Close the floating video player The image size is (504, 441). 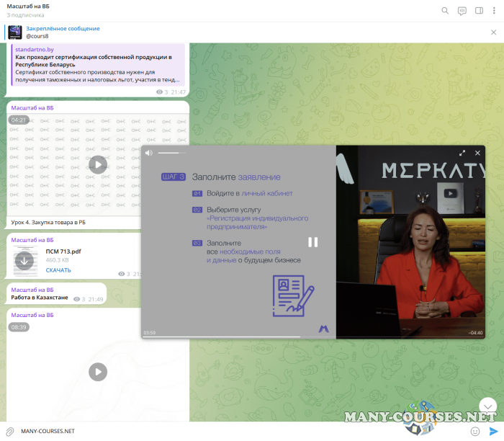pos(477,153)
